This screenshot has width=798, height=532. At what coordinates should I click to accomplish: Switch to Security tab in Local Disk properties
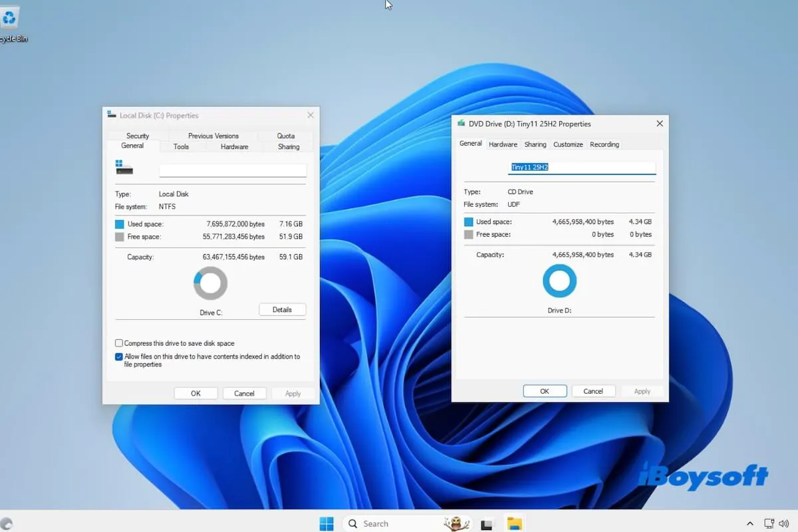138,136
